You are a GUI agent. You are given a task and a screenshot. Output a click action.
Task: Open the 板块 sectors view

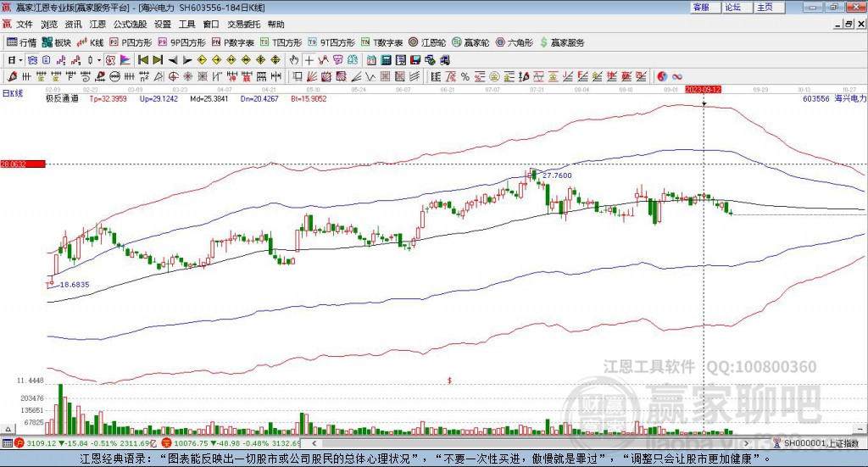(57, 42)
